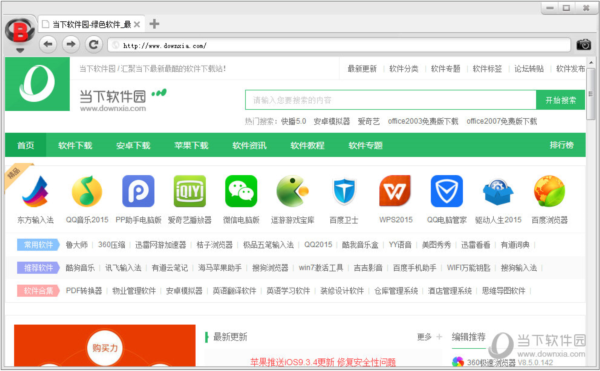
Task: Click hot search 快播5.0
Action: click(x=293, y=121)
